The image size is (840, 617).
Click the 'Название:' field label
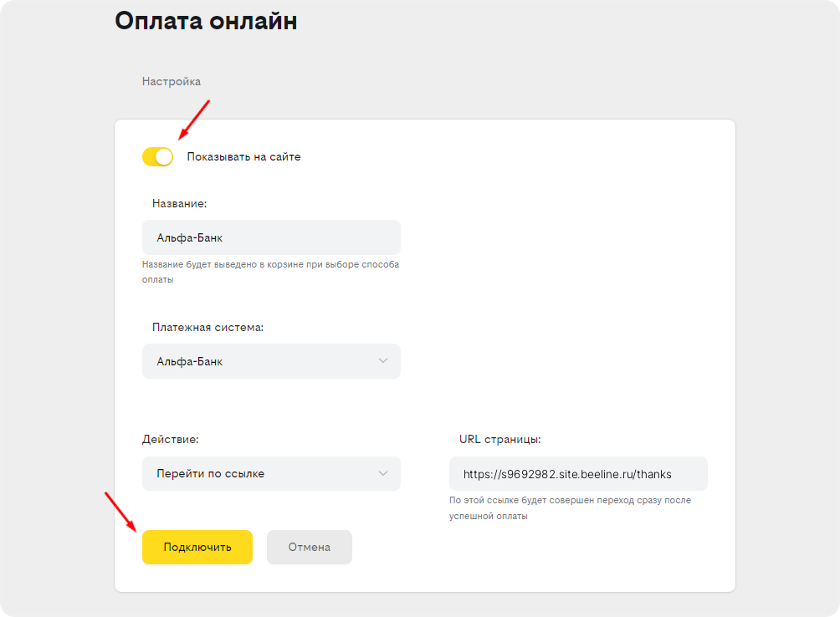tap(179, 203)
